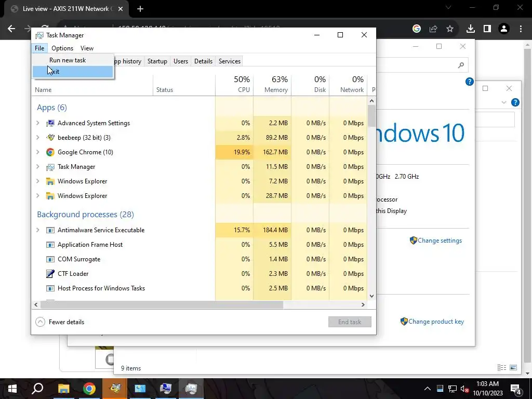The image size is (532, 399).
Task: Open beebeep from the taskbar
Action: (115, 389)
